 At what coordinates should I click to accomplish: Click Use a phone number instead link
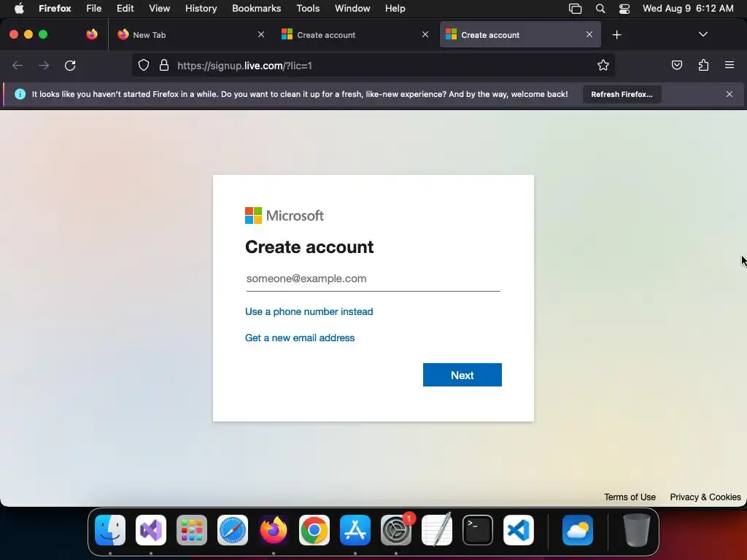[x=309, y=311]
